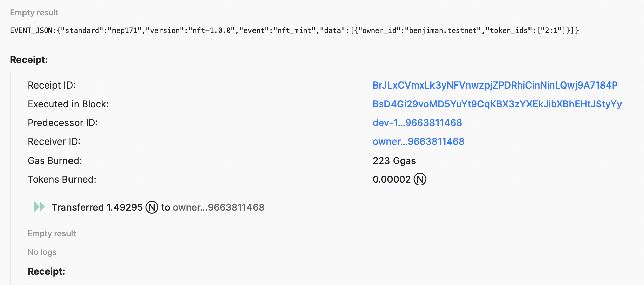This screenshot has width=644, height=285.
Task: Click the 223 Ggas value
Action: pos(394,161)
